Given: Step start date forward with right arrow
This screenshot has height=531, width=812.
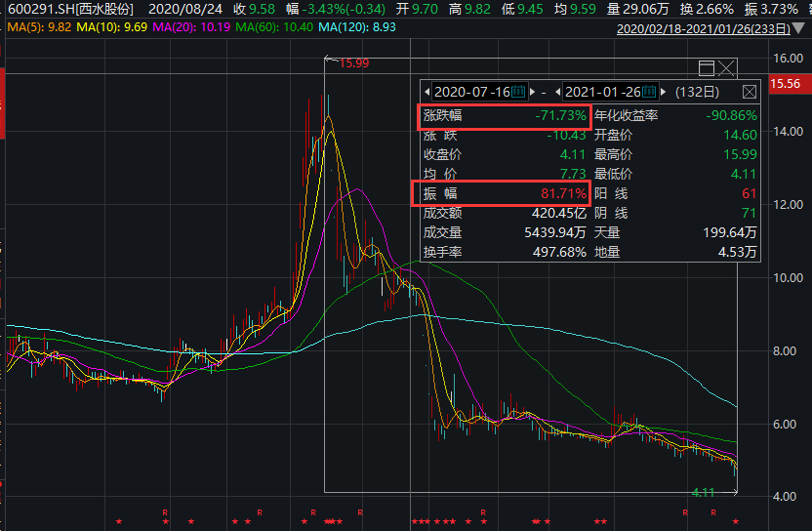Looking at the screenshot, I should pos(531,92).
